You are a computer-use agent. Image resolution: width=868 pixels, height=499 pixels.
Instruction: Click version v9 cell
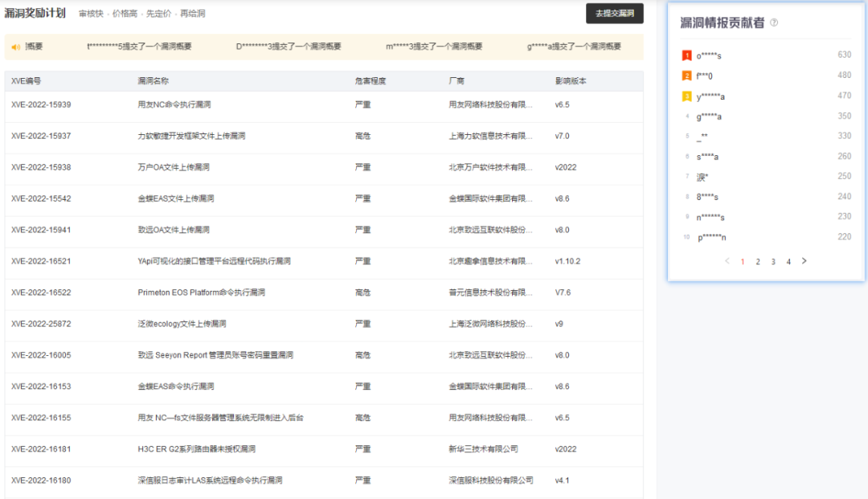559,324
